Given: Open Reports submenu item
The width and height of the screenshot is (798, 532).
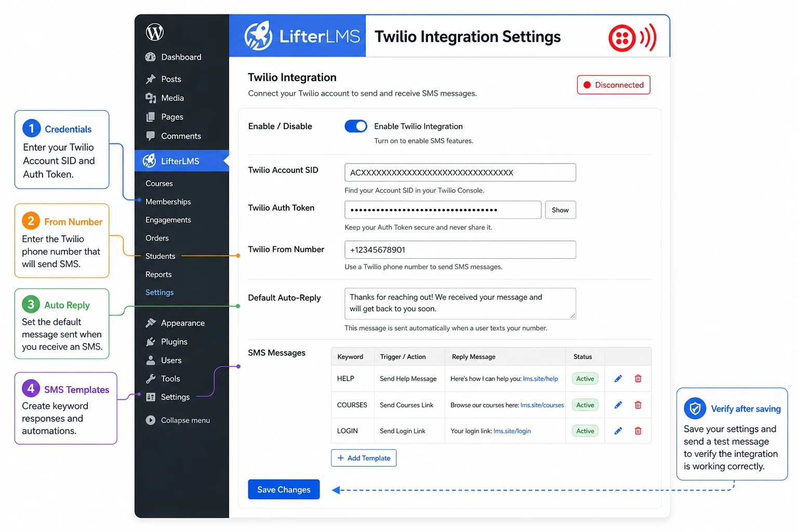Looking at the screenshot, I should coord(158,274).
